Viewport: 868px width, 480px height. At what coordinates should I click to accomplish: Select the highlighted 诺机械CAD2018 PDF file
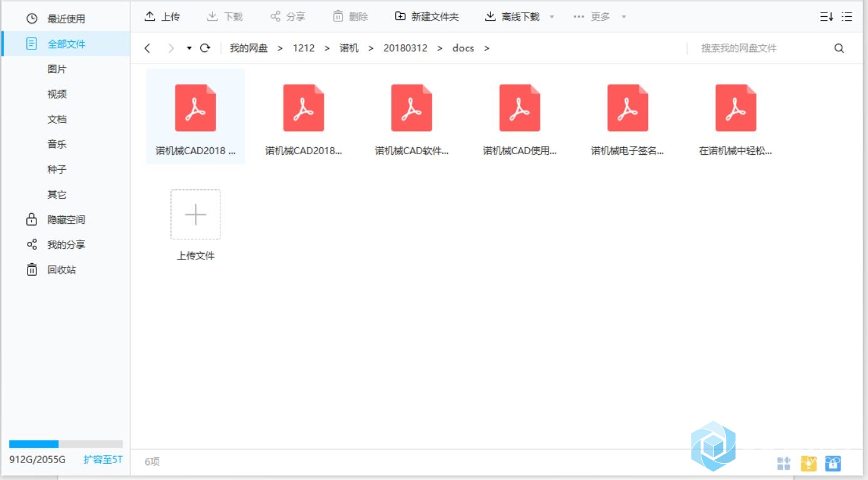tap(195, 117)
